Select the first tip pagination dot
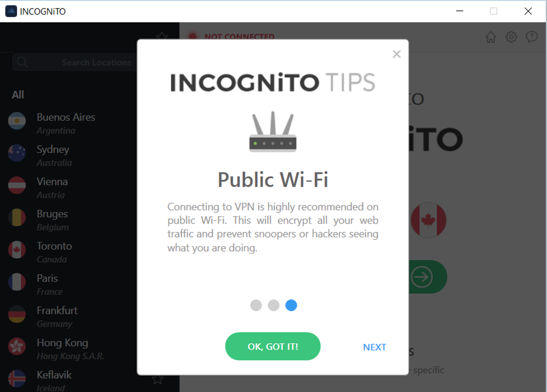 coord(256,305)
